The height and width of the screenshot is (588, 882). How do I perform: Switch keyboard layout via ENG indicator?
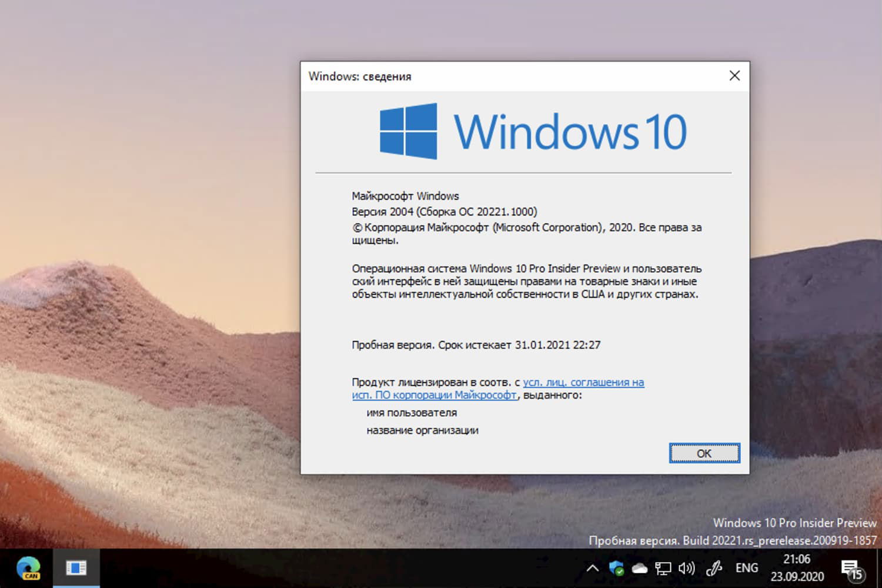coord(746,567)
